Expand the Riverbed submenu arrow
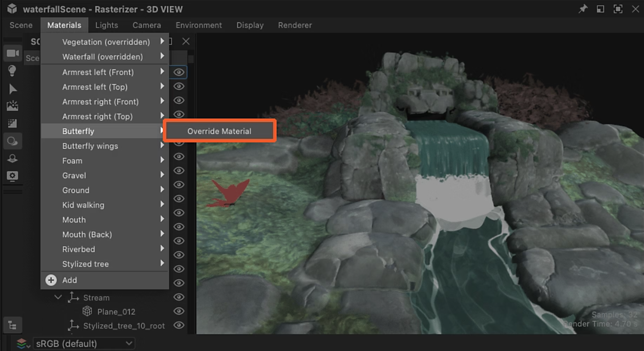This screenshot has height=351, width=644. [162, 249]
